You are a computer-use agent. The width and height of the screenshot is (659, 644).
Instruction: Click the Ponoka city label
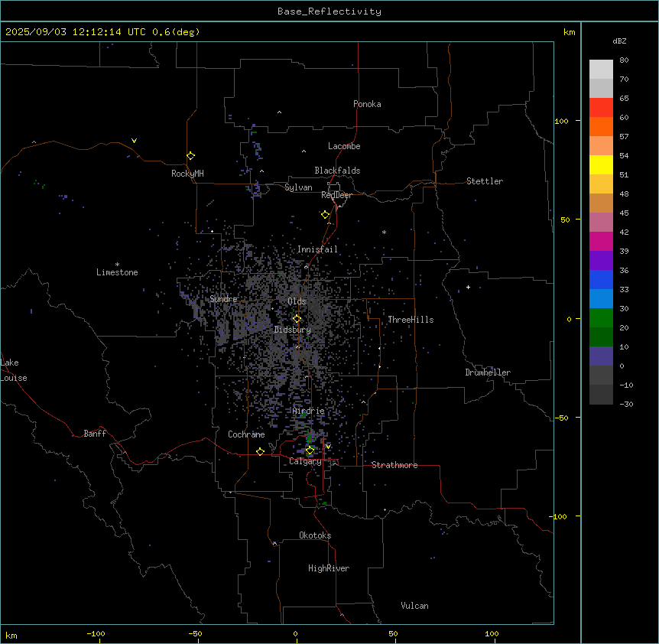[367, 104]
